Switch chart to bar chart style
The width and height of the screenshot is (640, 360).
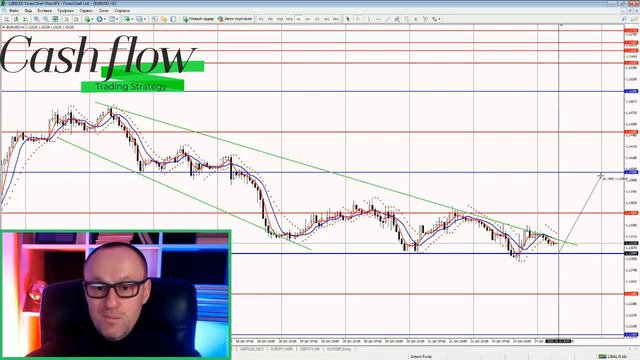click(x=7, y=19)
